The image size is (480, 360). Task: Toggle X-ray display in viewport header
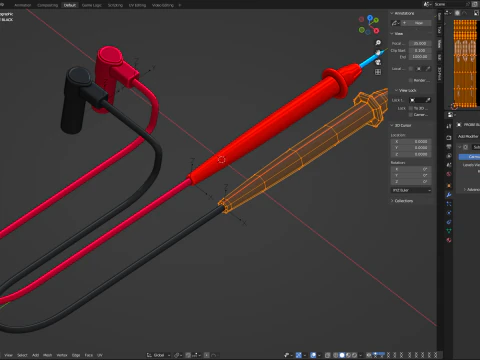click(x=328, y=355)
